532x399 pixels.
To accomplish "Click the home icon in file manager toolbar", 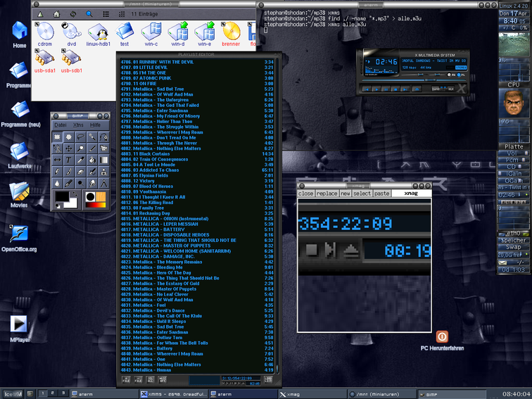I will 57,14.
